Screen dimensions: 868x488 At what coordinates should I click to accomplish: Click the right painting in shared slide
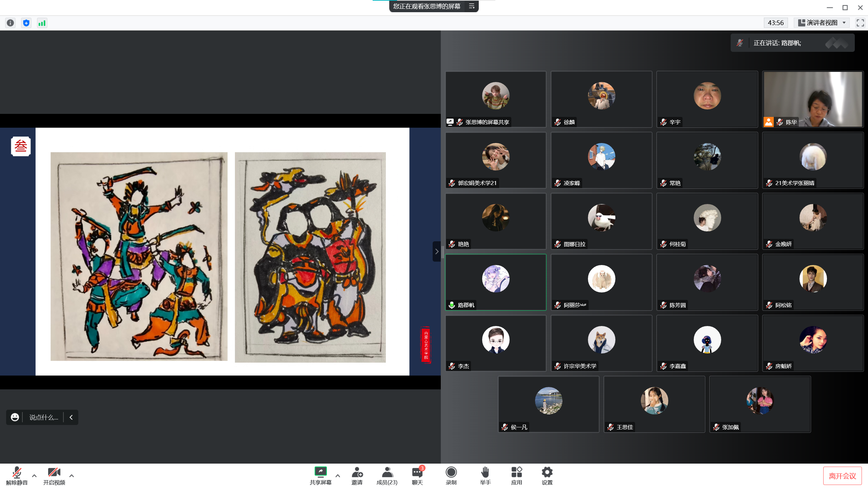click(310, 257)
